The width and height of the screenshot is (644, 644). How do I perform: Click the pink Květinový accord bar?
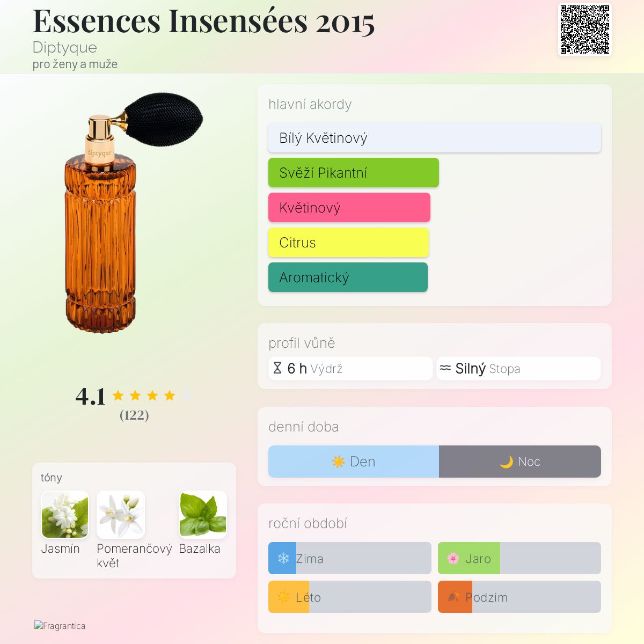[x=349, y=208]
